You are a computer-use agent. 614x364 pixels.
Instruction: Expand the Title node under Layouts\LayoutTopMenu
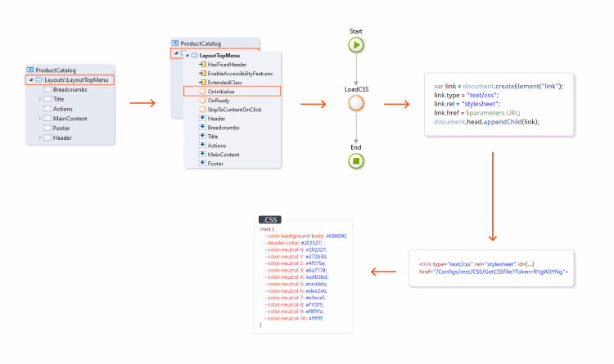tap(40, 99)
